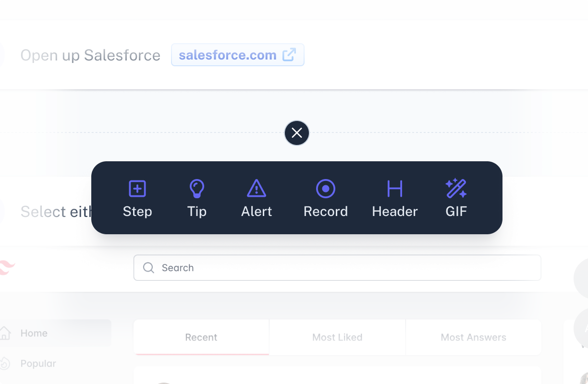Click the external link icon beside salesforce.com
Viewport: 588px width, 384px height.
coord(289,55)
